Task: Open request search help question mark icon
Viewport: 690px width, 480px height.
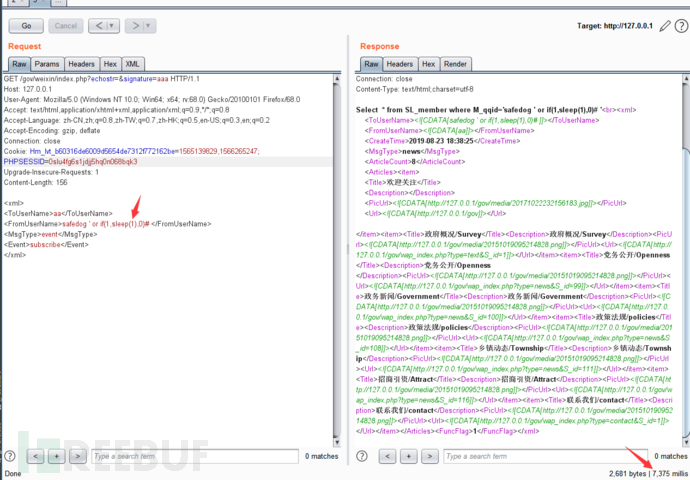Action: point(10,456)
